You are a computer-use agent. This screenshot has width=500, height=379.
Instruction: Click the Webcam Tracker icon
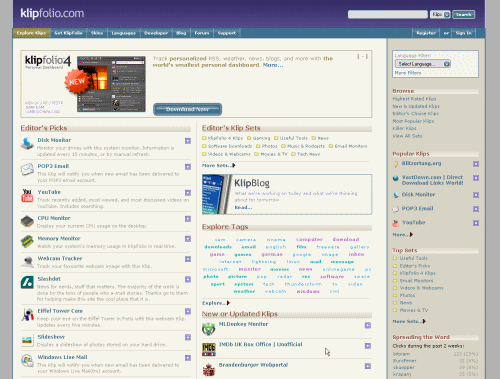click(x=27, y=262)
